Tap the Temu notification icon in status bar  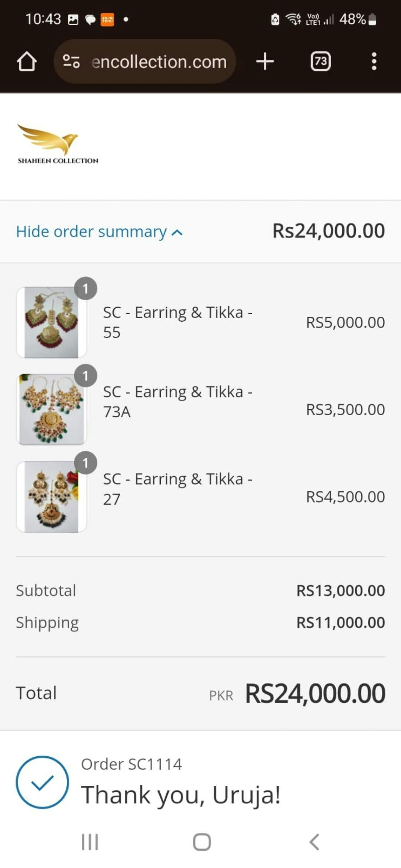point(107,19)
